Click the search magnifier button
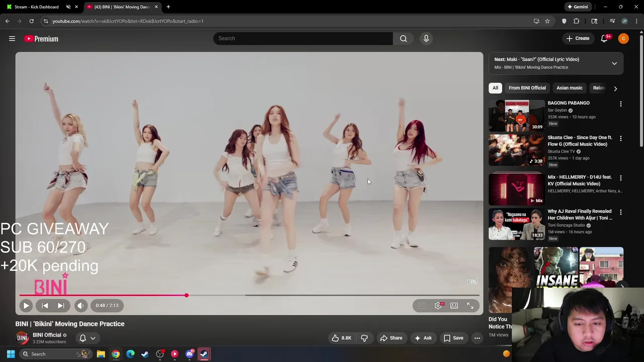 click(x=404, y=38)
